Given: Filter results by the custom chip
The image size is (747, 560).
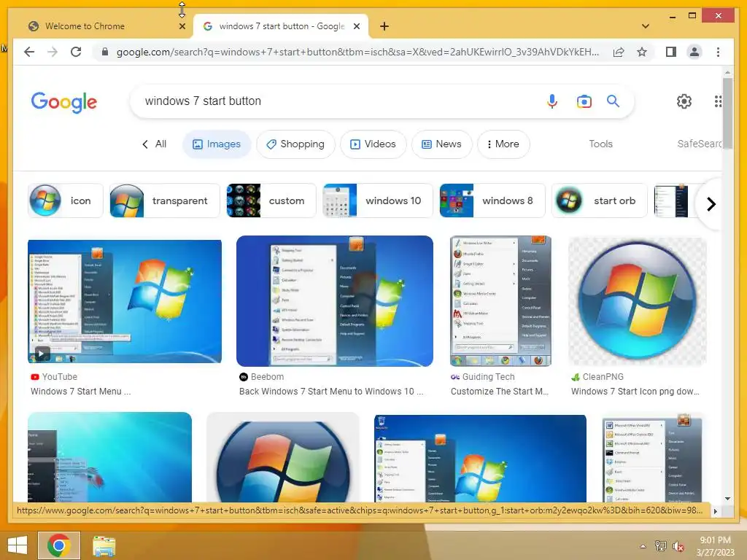Looking at the screenshot, I should 271,201.
